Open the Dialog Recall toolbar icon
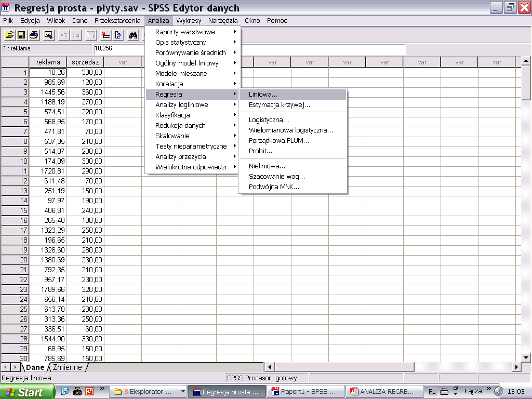Image resolution: width=532 pixels, height=399 pixels. 48,35
